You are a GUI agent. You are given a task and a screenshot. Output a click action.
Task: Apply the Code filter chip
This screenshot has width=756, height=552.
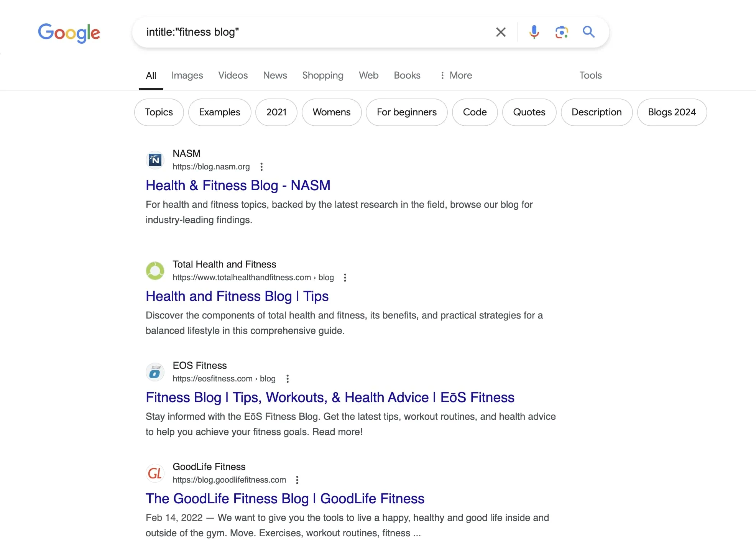coord(475,112)
